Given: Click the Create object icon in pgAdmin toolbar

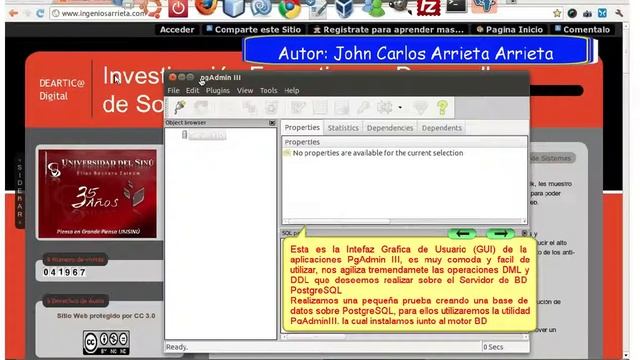Looking at the screenshot, I should click(249, 107).
